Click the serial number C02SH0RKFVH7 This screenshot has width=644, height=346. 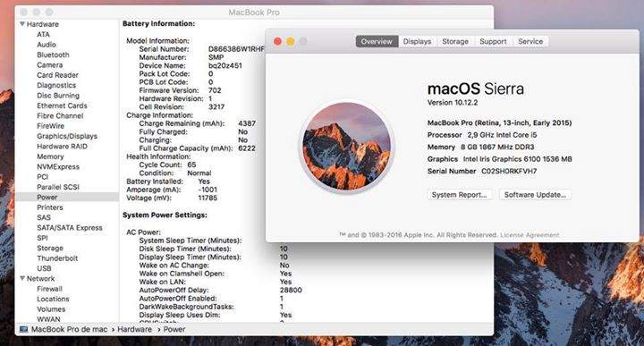point(509,171)
